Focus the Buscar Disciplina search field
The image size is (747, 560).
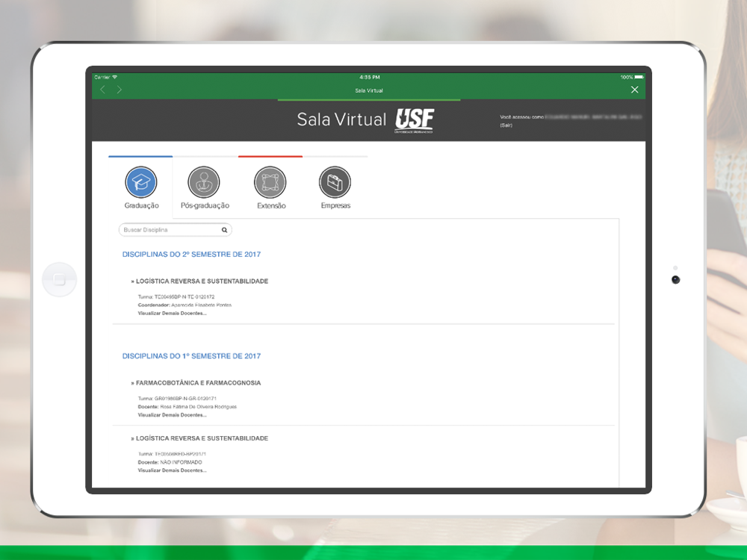pos(170,230)
